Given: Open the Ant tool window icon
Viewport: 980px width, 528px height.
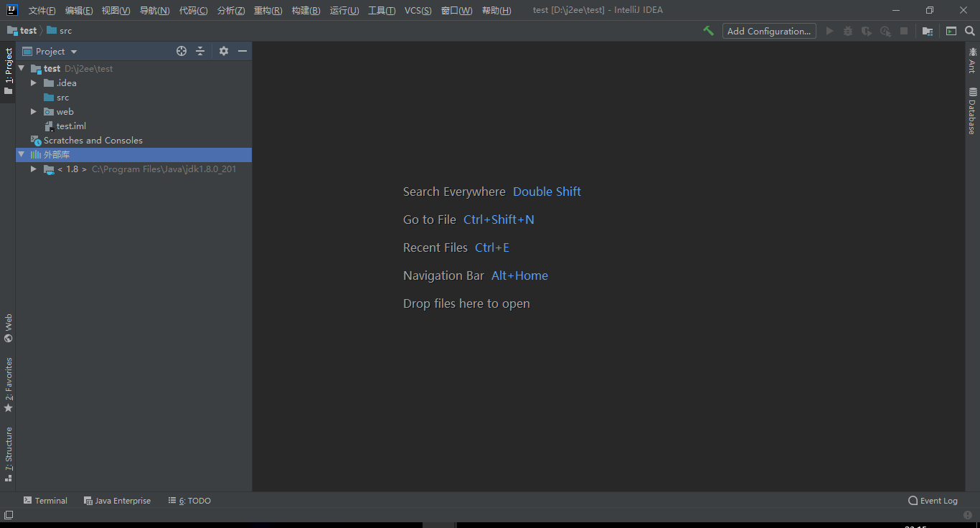Looking at the screenshot, I should (x=974, y=61).
